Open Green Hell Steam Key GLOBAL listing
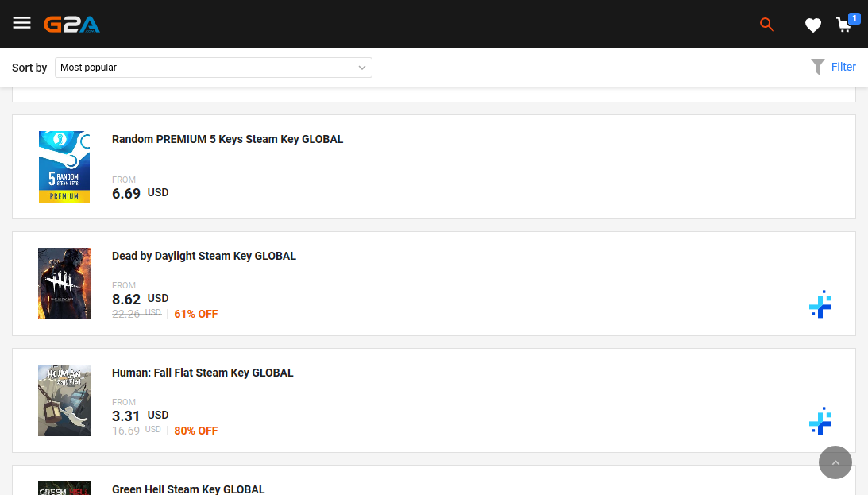 point(188,489)
